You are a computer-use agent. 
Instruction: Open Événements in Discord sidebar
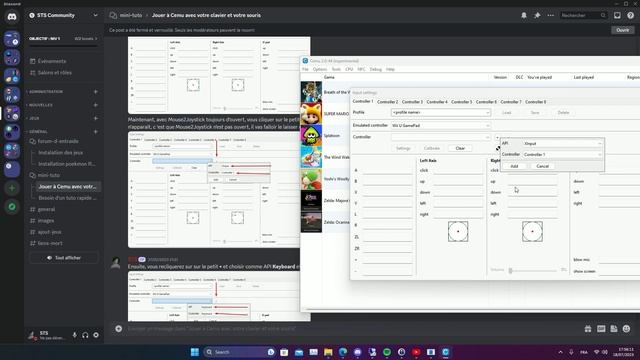pyautogui.click(x=52, y=61)
